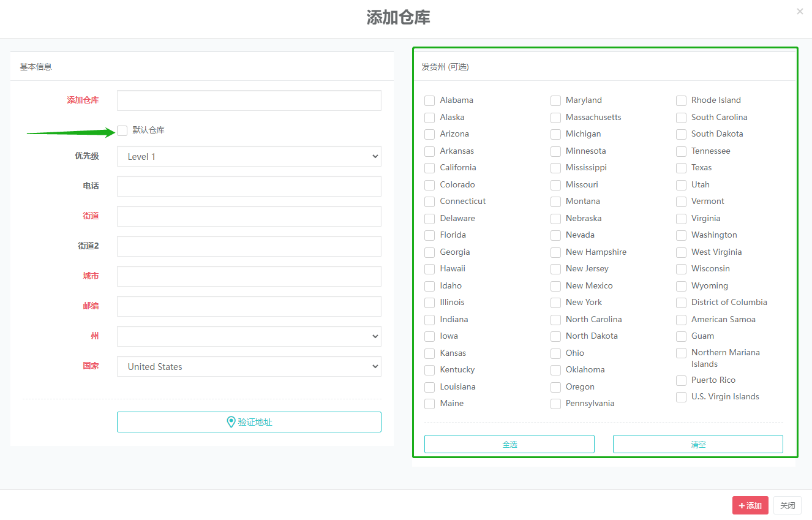Click into the 街道 input field
Screen dimensions: 812x520
click(x=249, y=216)
